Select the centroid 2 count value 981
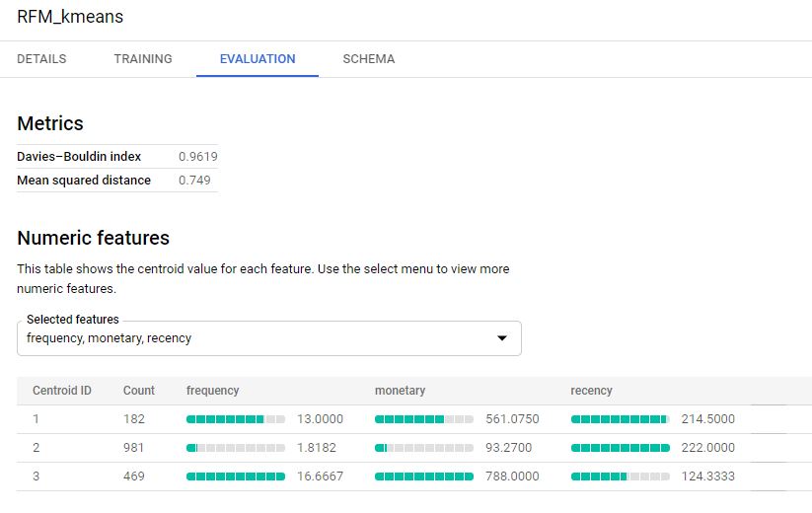The width and height of the screenshot is (812, 513). (133, 448)
